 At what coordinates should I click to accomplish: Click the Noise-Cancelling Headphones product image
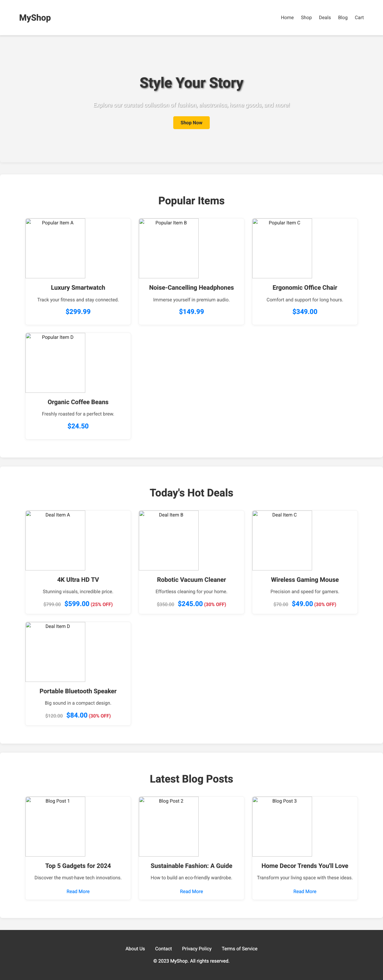point(169,248)
